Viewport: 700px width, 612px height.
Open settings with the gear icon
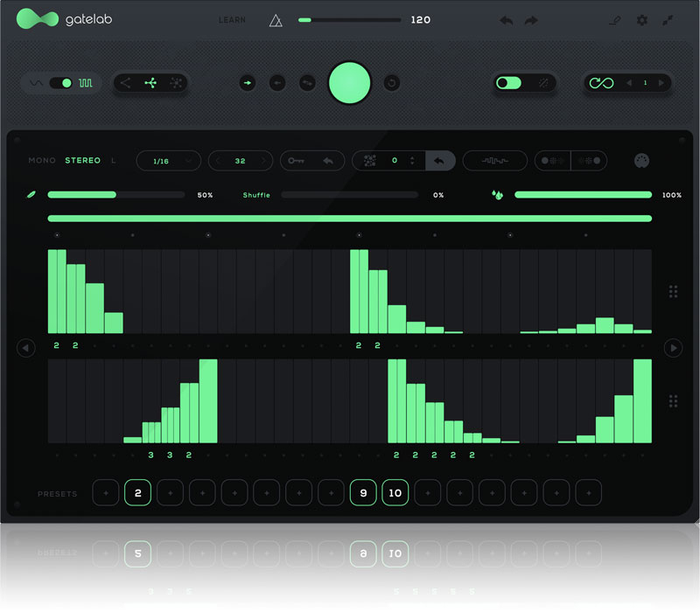pyautogui.click(x=642, y=20)
